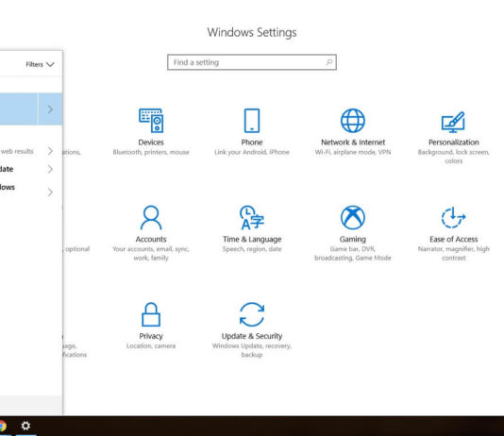
Task: Select the 'web results' search entry
Action: click(17, 151)
